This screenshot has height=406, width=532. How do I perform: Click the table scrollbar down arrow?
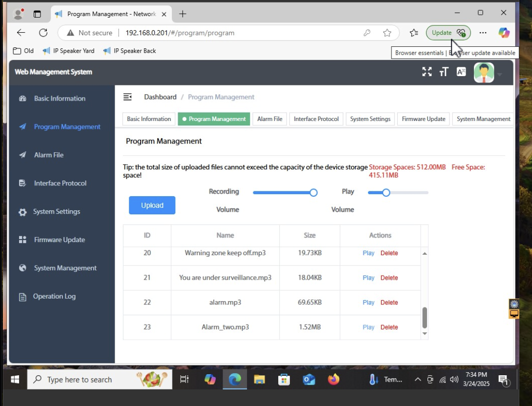tap(425, 334)
